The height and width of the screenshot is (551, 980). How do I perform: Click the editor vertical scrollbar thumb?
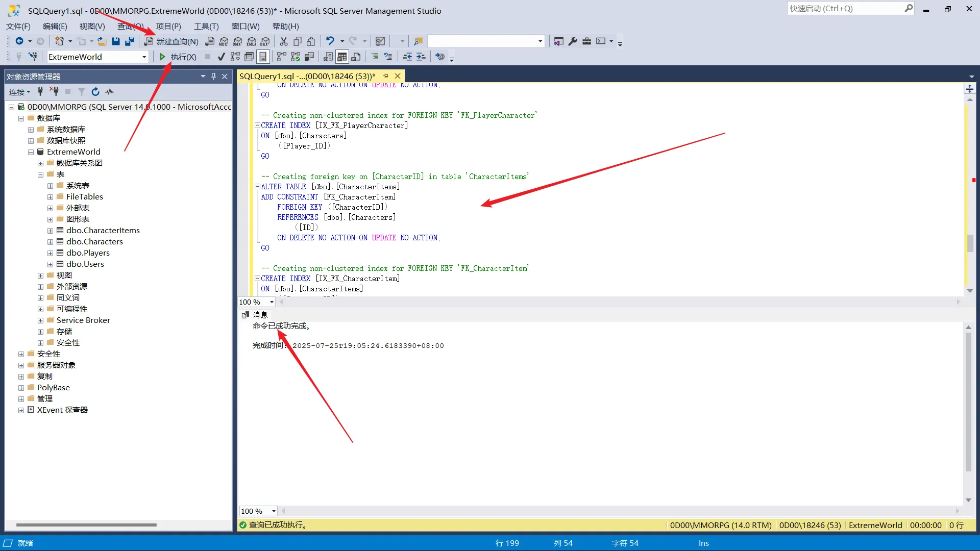click(x=970, y=243)
